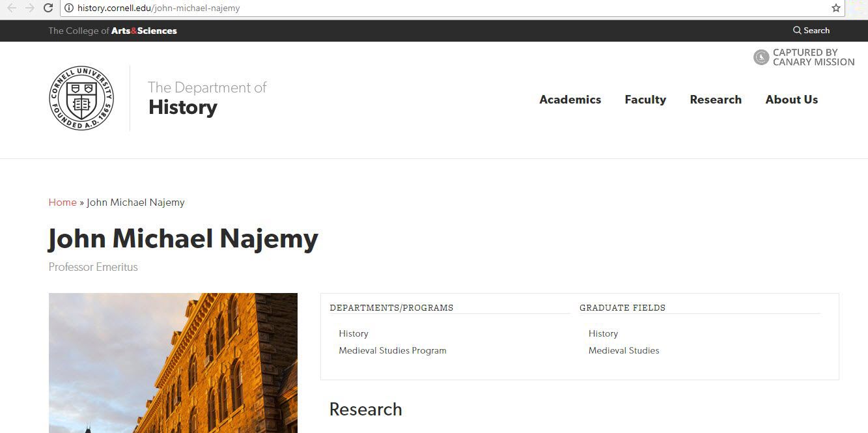The width and height of the screenshot is (868, 433).
Task: Click The Department of History title
Action: [207, 98]
